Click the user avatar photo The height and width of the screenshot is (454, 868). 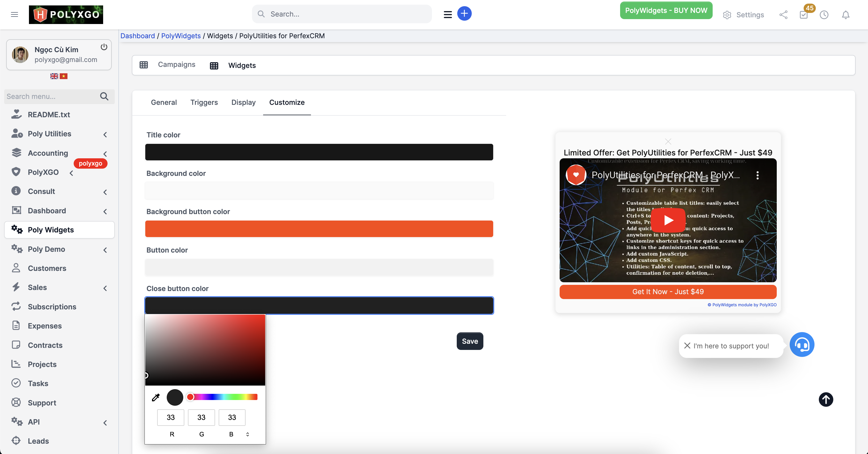[20, 54]
